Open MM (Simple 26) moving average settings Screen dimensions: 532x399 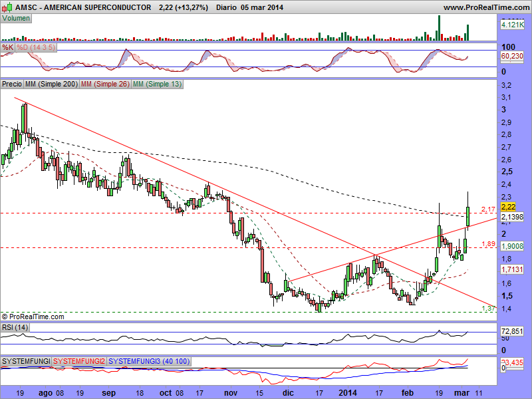coord(105,84)
